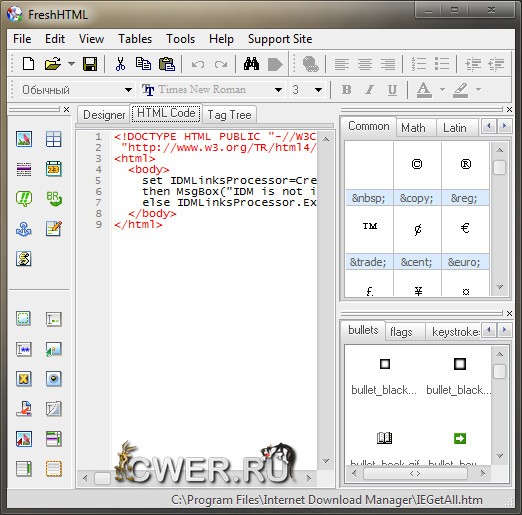The image size is (522, 515).
Task: Click the notepad with pencil icon
Action: point(54,229)
